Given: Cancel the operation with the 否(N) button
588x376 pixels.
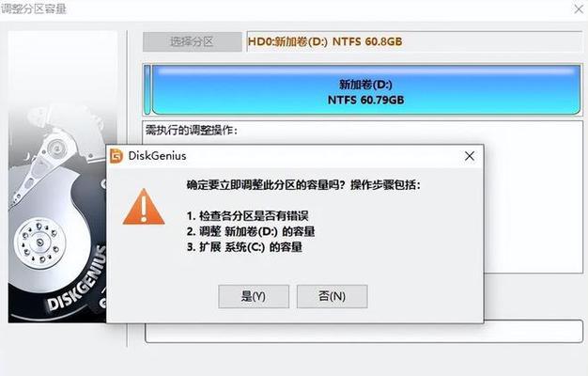Looking at the screenshot, I should tap(332, 296).
